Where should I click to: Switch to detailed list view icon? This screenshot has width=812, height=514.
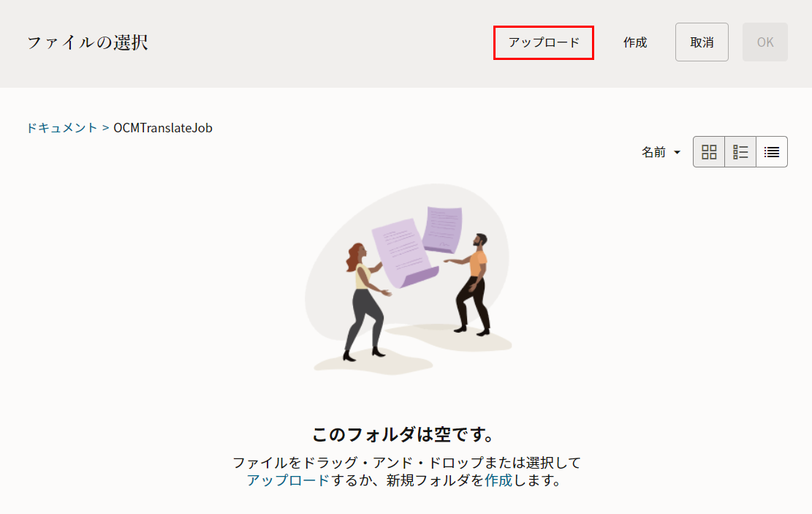740,152
